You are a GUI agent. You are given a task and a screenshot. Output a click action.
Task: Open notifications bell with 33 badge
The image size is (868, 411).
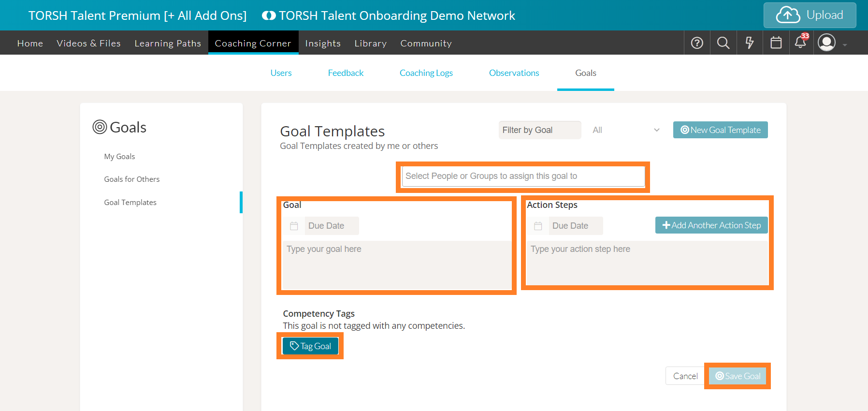point(801,43)
